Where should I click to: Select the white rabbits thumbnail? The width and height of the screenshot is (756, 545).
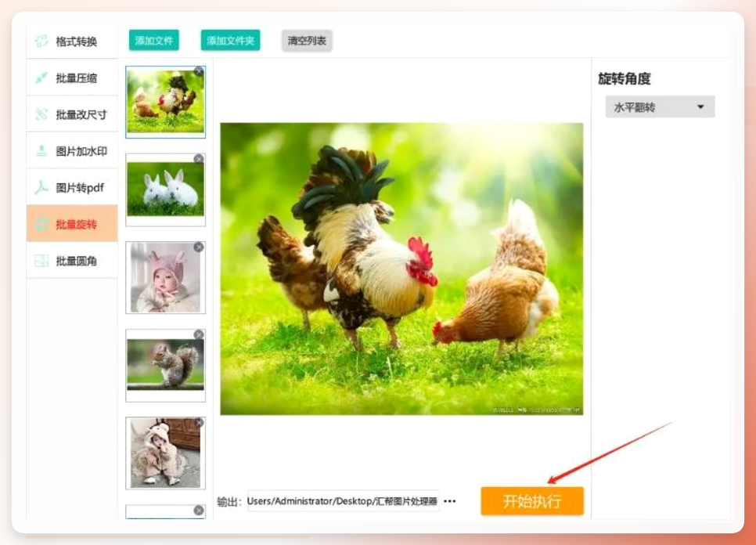[x=165, y=190]
